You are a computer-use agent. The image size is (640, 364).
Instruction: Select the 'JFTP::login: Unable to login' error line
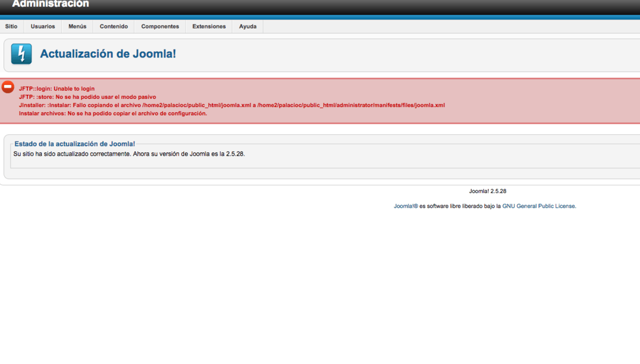(57, 88)
